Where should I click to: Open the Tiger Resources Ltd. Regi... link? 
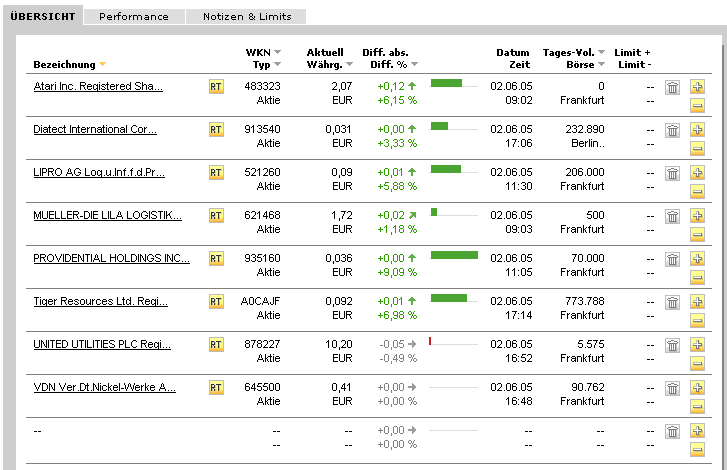101,301
